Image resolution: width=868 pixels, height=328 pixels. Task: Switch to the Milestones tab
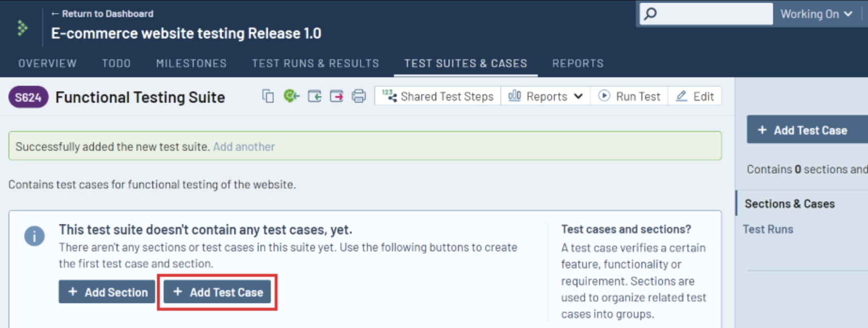(191, 64)
